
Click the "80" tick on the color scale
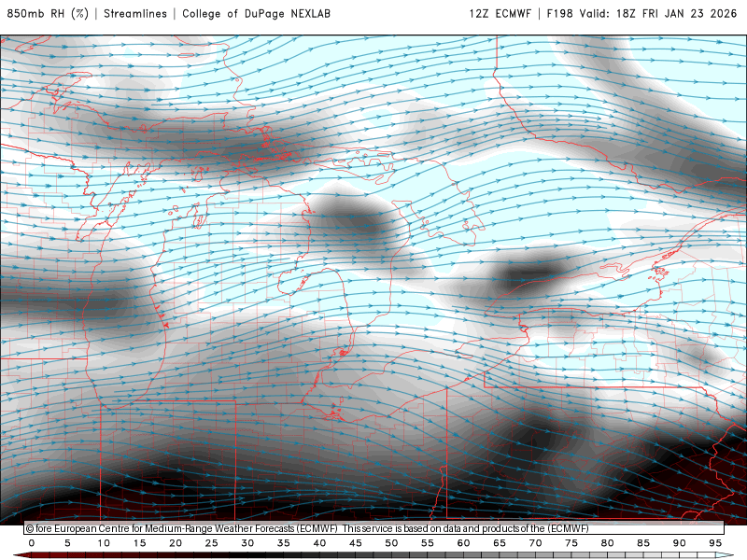coord(608,543)
